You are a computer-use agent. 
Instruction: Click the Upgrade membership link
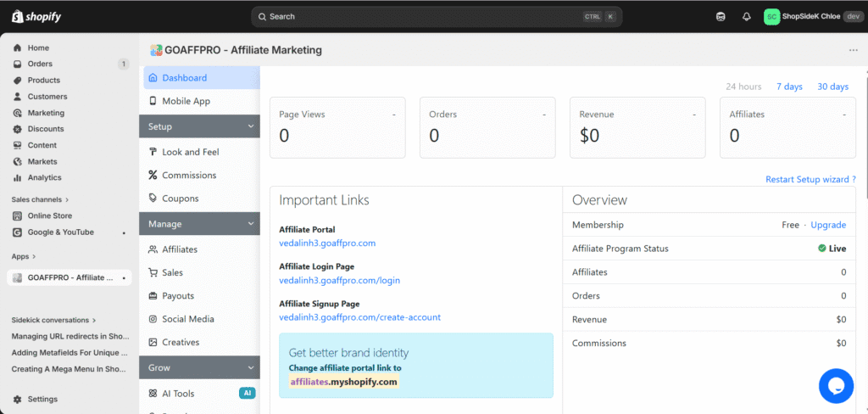(828, 225)
